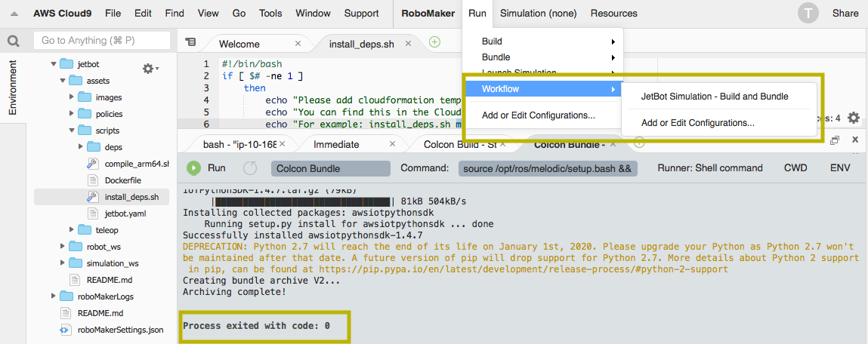Open the Dockerfile in the tree
The image size is (868, 344).
coord(122,180)
